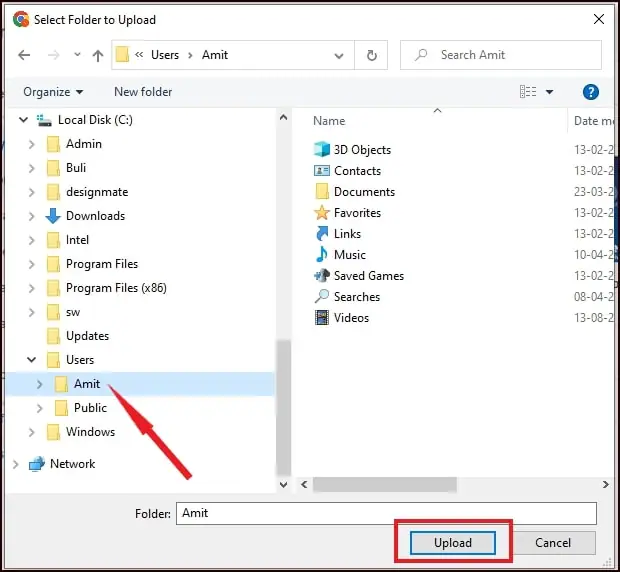Select the Documents folder icon
The width and height of the screenshot is (620, 572).
coord(322,192)
